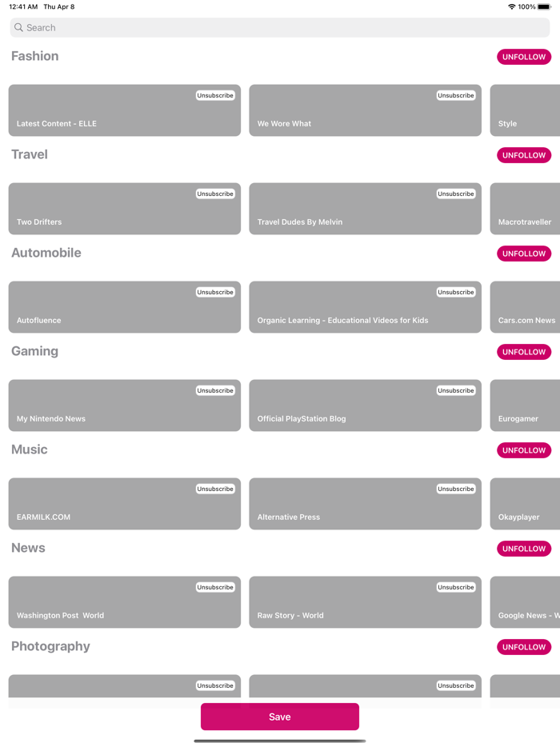Unfollow the Gaming category
The image size is (560, 747).
point(523,352)
